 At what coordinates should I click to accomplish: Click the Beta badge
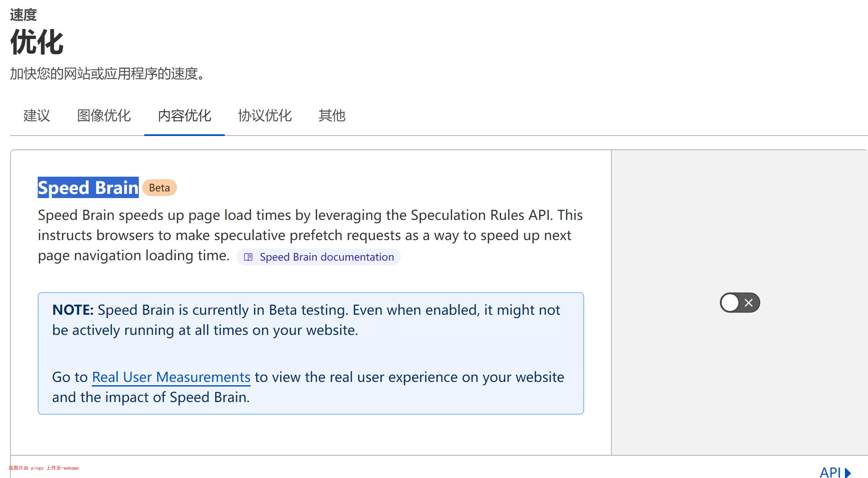(x=159, y=188)
